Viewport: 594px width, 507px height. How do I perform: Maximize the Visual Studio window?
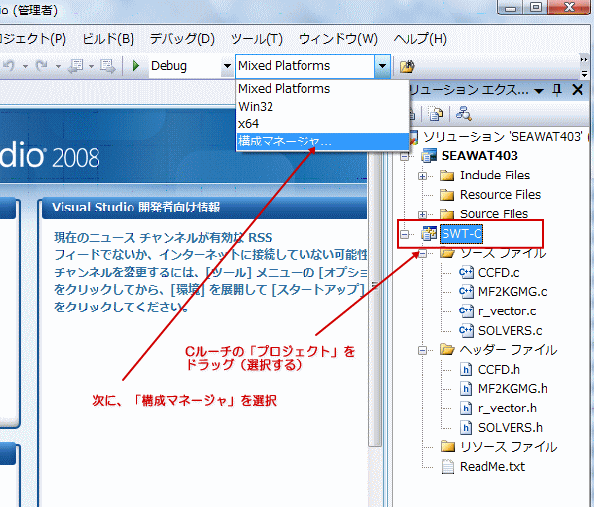[535, 8]
